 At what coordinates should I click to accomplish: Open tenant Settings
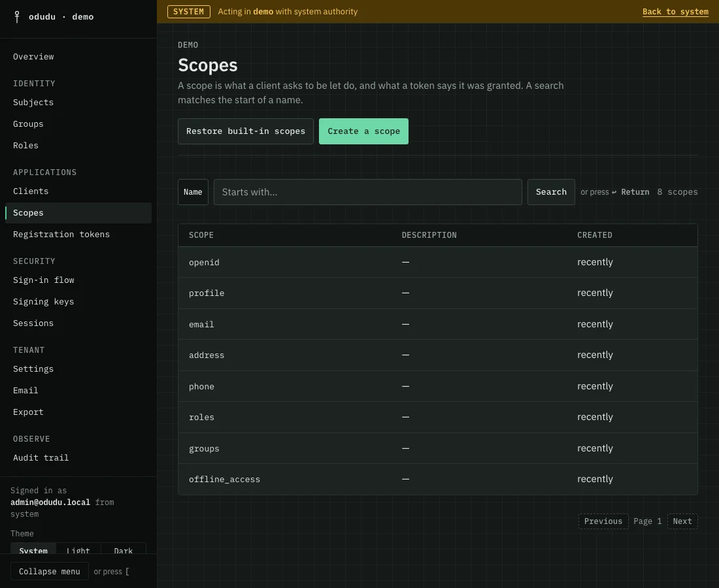click(x=78, y=369)
